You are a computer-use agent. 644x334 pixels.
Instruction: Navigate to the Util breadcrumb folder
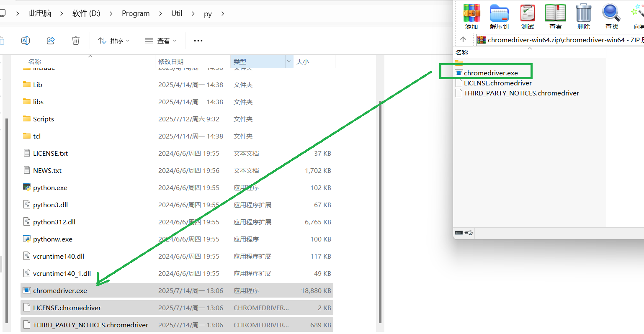point(176,13)
